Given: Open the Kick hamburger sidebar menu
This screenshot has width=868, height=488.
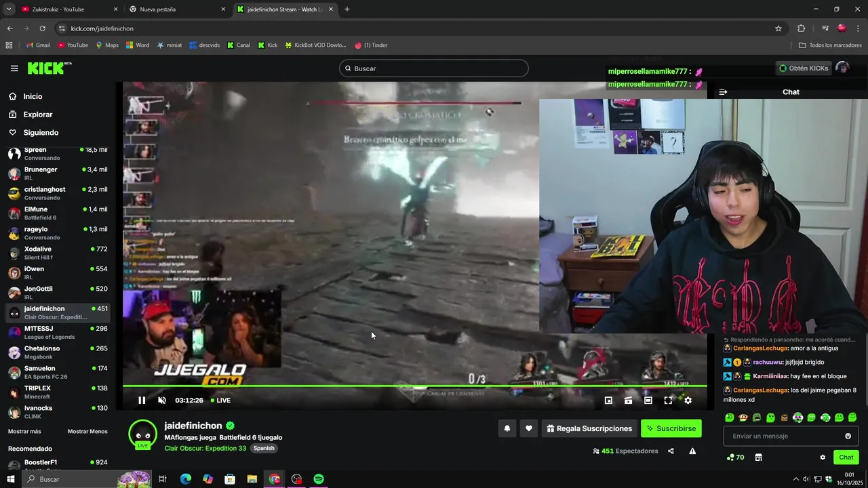Looking at the screenshot, I should (14, 68).
